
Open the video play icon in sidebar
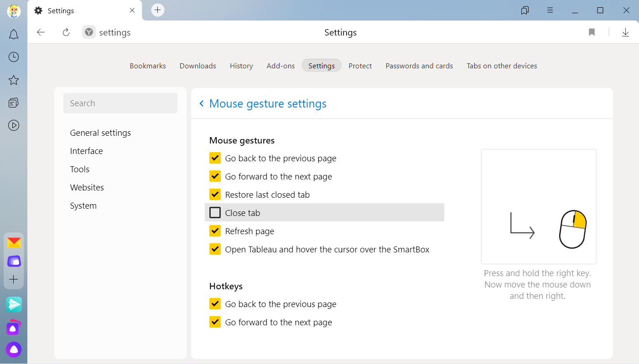pos(14,125)
